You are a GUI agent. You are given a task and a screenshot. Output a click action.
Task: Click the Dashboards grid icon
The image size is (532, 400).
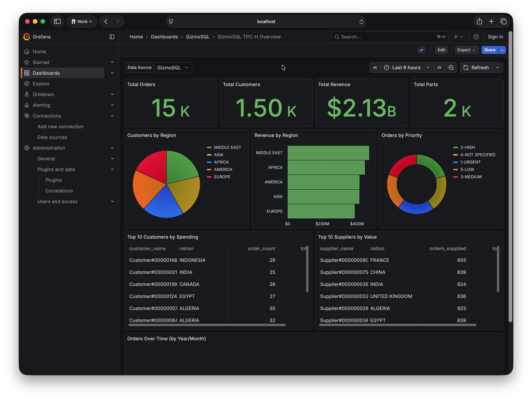tap(27, 73)
